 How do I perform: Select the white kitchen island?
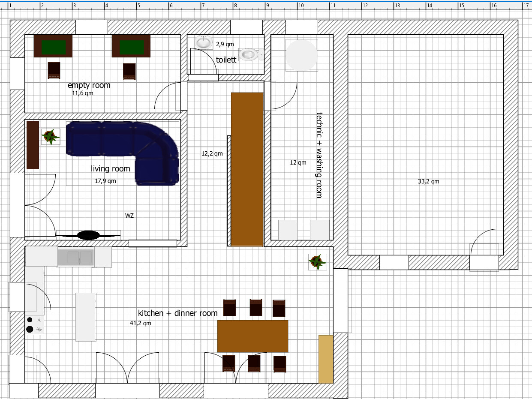pyautogui.click(x=86, y=317)
